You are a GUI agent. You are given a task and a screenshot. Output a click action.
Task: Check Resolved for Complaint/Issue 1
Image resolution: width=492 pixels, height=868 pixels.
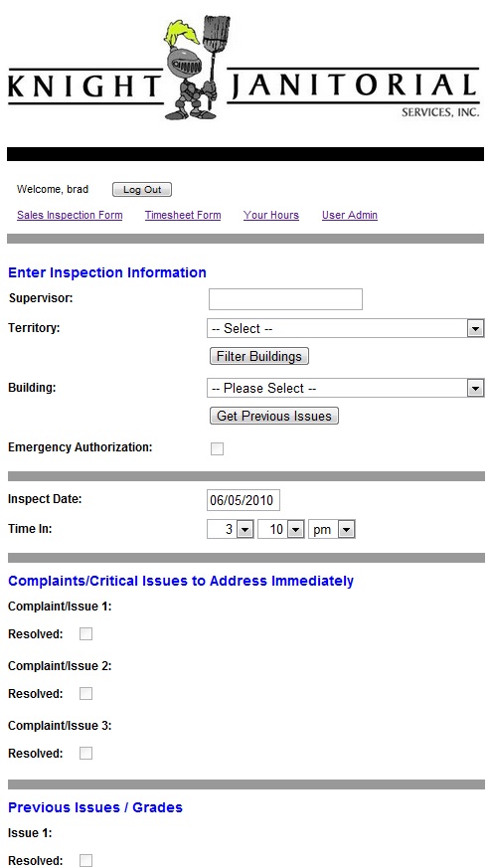(x=85, y=633)
